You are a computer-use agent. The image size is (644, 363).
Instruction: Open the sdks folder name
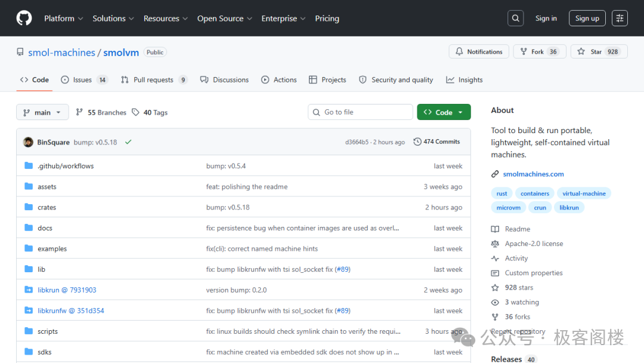click(44, 352)
